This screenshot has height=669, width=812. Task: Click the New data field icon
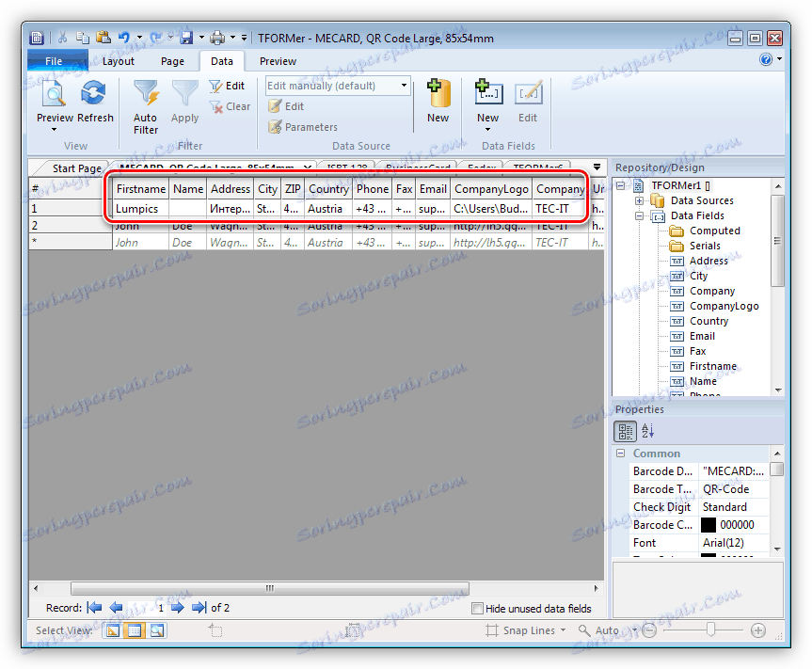488,92
